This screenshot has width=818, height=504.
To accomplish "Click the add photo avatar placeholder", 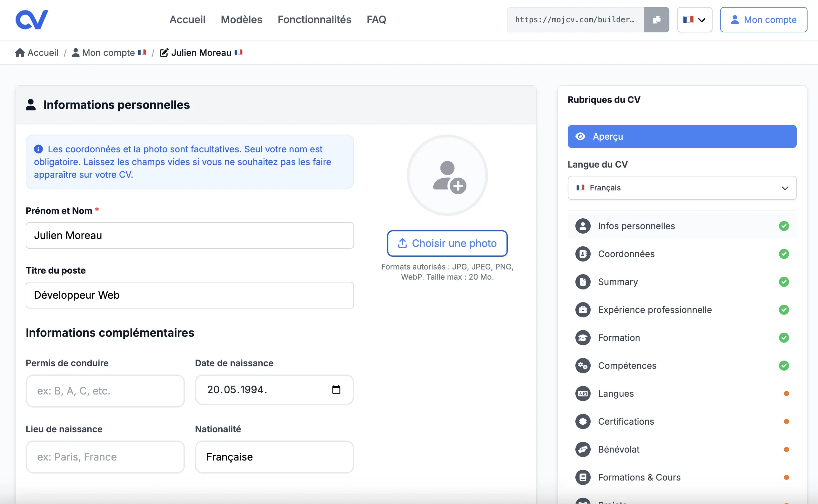I will point(447,176).
